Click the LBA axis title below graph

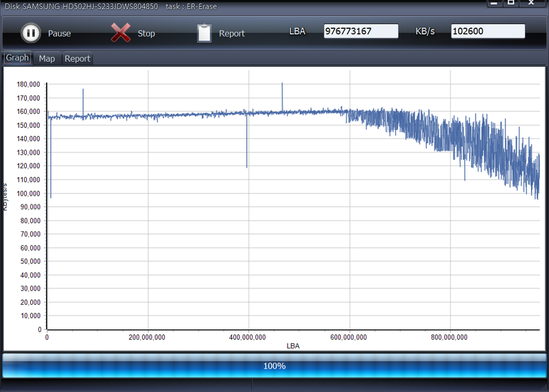pos(292,345)
